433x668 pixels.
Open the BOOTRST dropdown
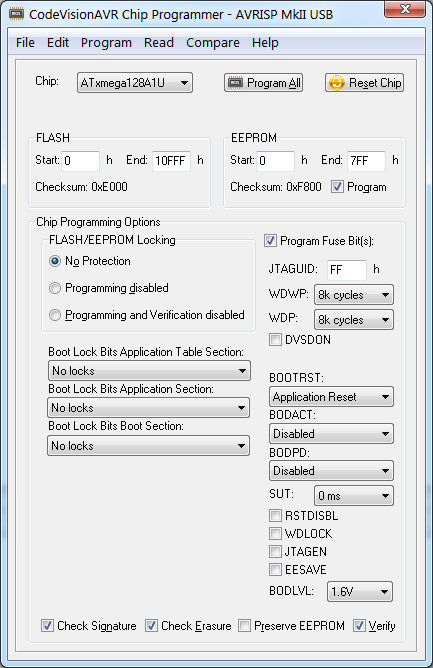click(331, 397)
